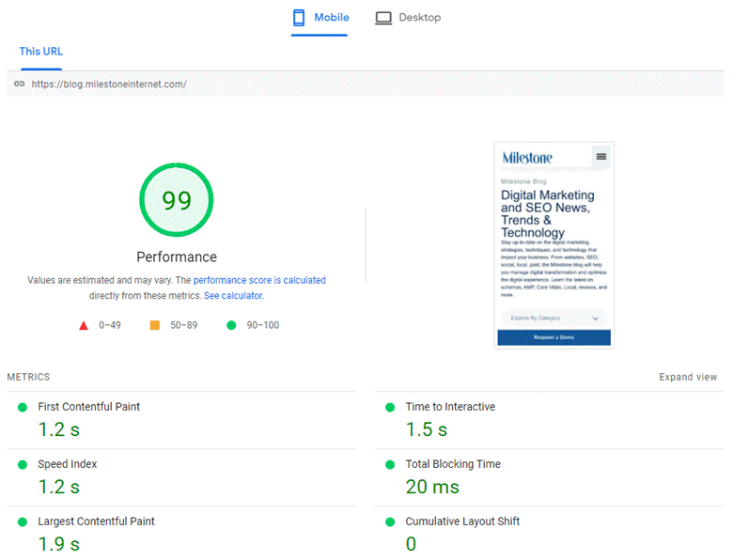Open the performance score is calculated link
The width and height of the screenshot is (733, 560).
(259, 280)
